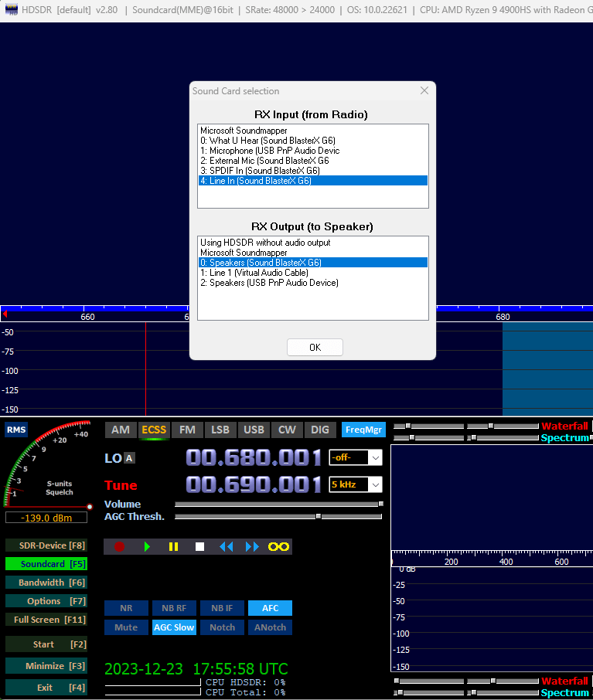Toggle the yellow Loop playback icon
The image size is (593, 700).
(x=278, y=547)
